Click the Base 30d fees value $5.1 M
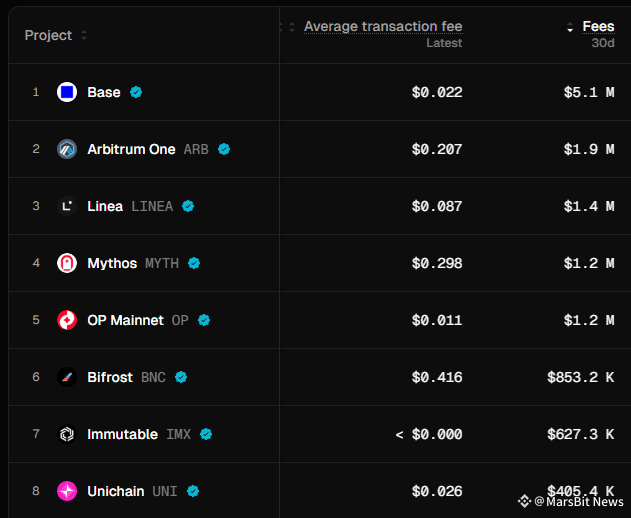The height and width of the screenshot is (518, 631). pos(588,92)
